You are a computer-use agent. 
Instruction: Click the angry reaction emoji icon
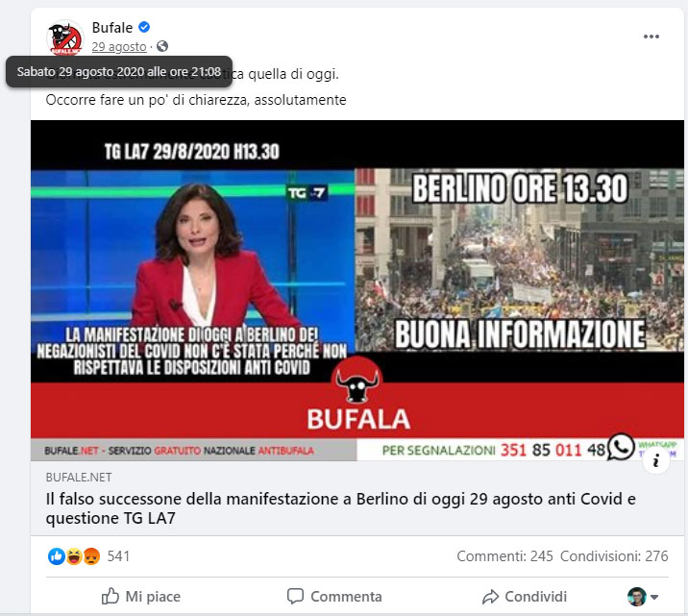coord(91,556)
